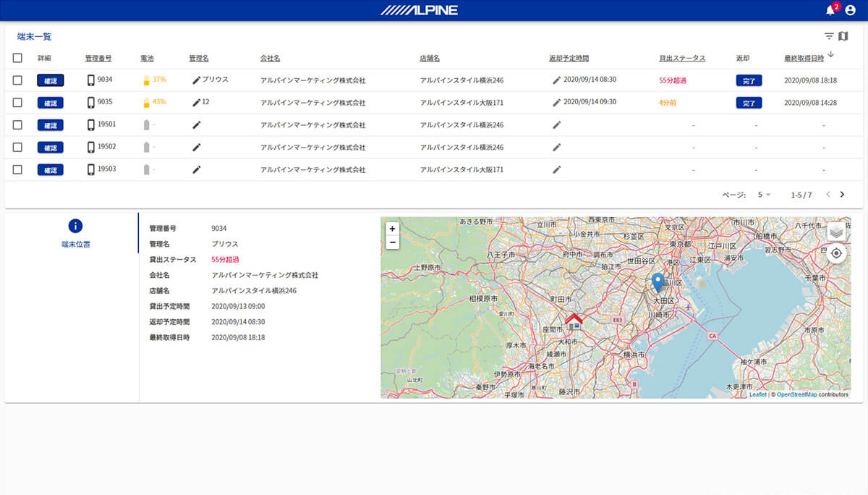Switch to map view icon
The height and width of the screenshot is (495, 868).
843,36
